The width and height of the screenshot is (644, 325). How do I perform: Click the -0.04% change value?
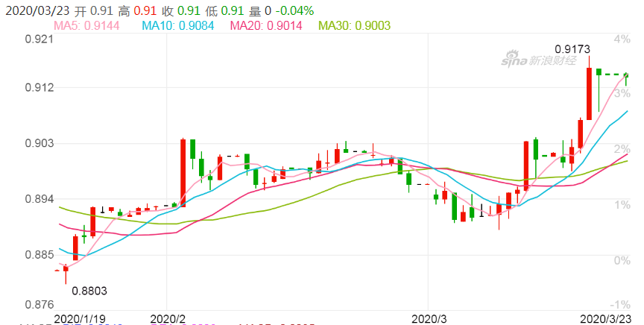tap(294, 10)
